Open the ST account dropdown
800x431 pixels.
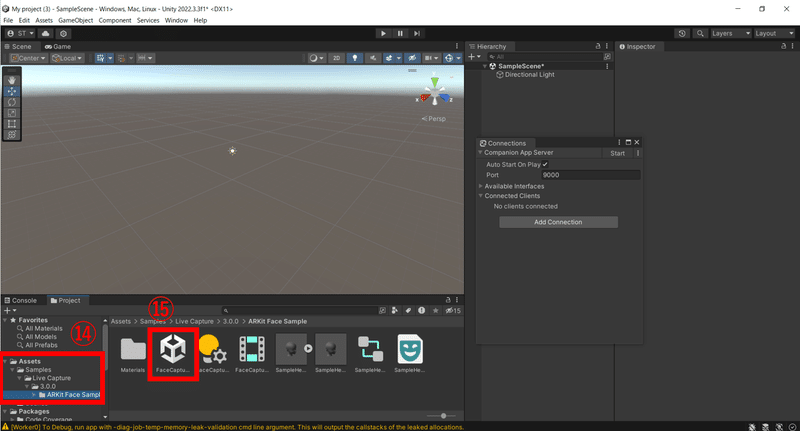pos(20,33)
